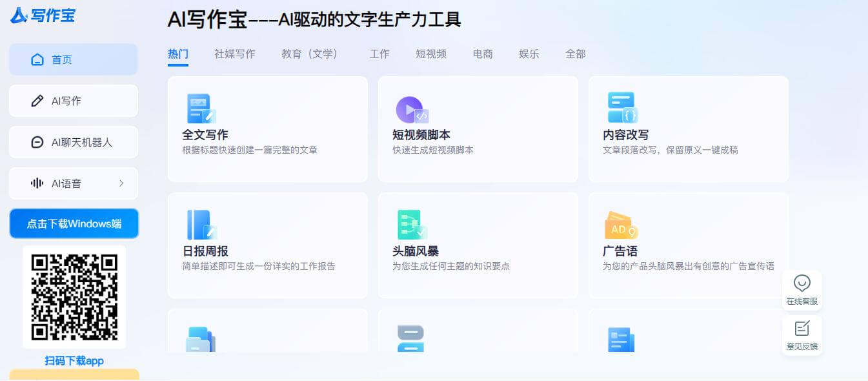The image size is (868, 381).
Task: Open the AI写作 sidebar section
Action: 73,101
